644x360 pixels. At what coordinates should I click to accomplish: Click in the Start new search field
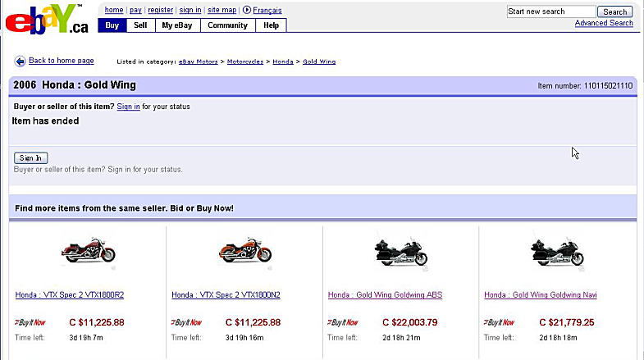[x=550, y=11]
